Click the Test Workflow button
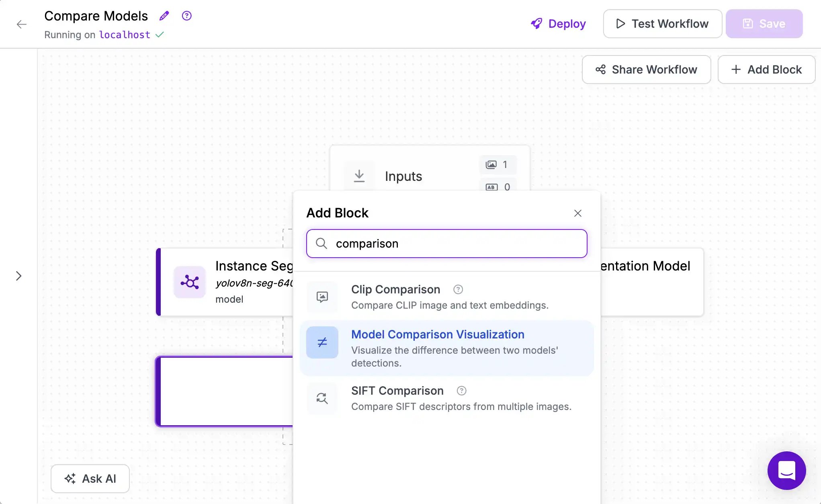The height and width of the screenshot is (504, 821). coord(662,24)
